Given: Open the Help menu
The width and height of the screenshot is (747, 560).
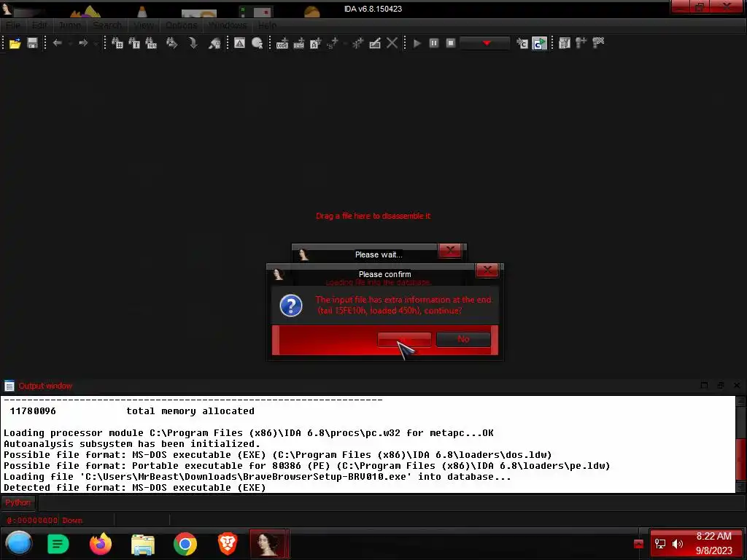Looking at the screenshot, I should [x=267, y=26].
